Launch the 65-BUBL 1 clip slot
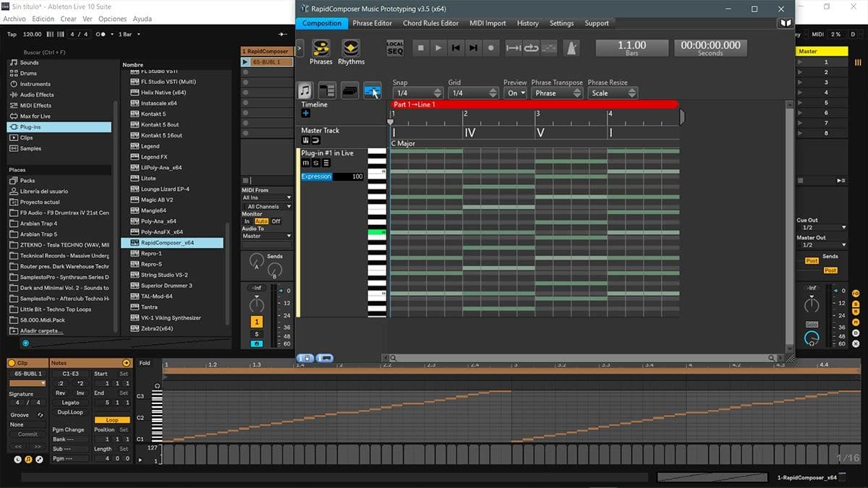This screenshot has height=488, width=868. pos(245,62)
